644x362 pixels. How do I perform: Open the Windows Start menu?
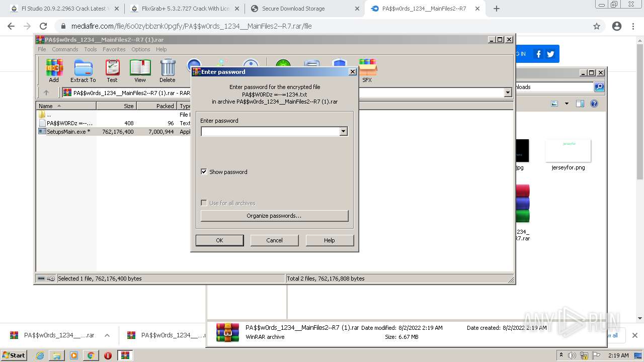(x=14, y=355)
